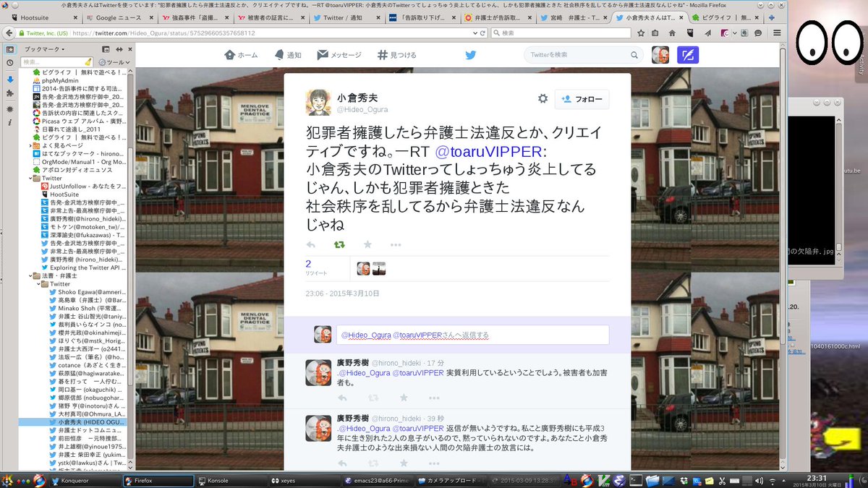Click the Twitter bird logo in navbar

[471, 55]
